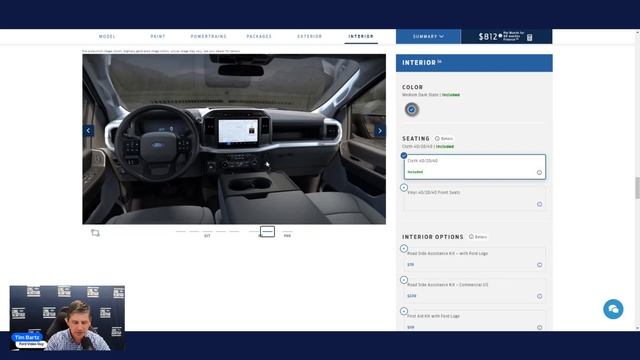Show info for Vinyl 40/20/40 Front Seats
The width and height of the screenshot is (640, 360).
539,204
